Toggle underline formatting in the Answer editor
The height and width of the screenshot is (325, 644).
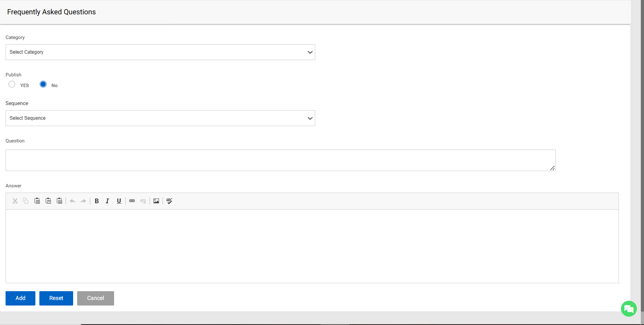click(118, 201)
